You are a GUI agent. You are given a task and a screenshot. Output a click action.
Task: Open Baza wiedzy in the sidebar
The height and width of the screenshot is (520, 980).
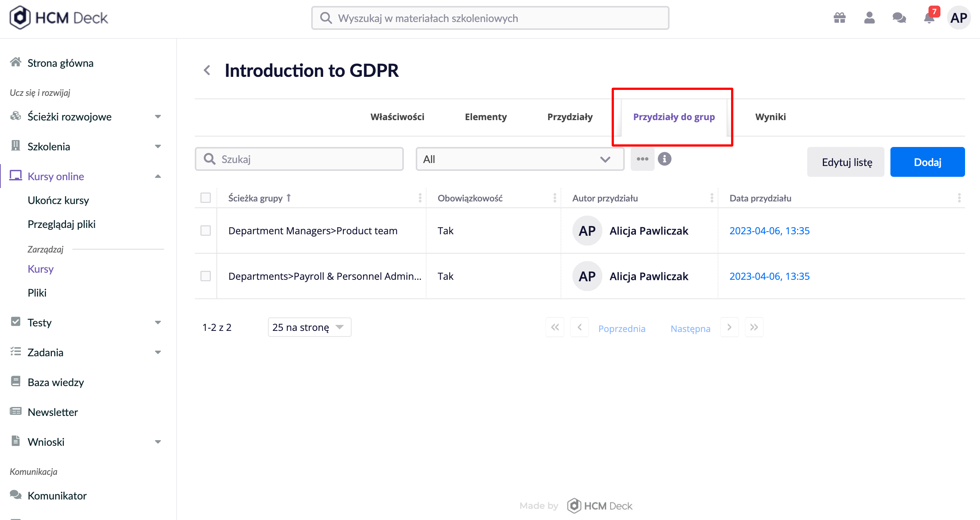point(56,382)
